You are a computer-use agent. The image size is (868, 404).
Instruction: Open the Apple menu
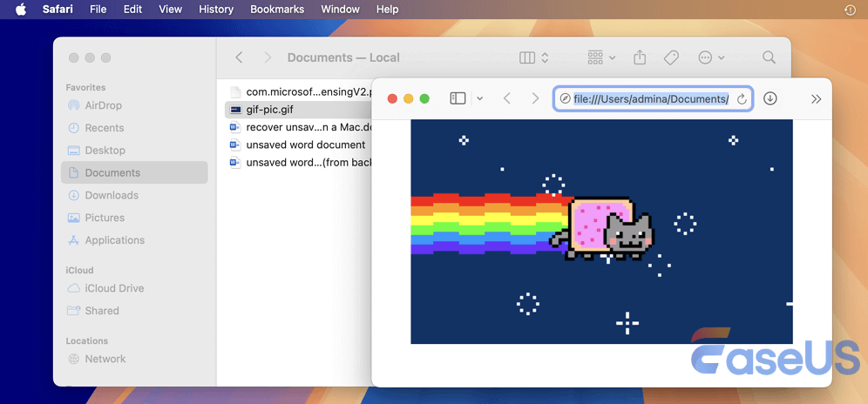pyautogui.click(x=21, y=10)
